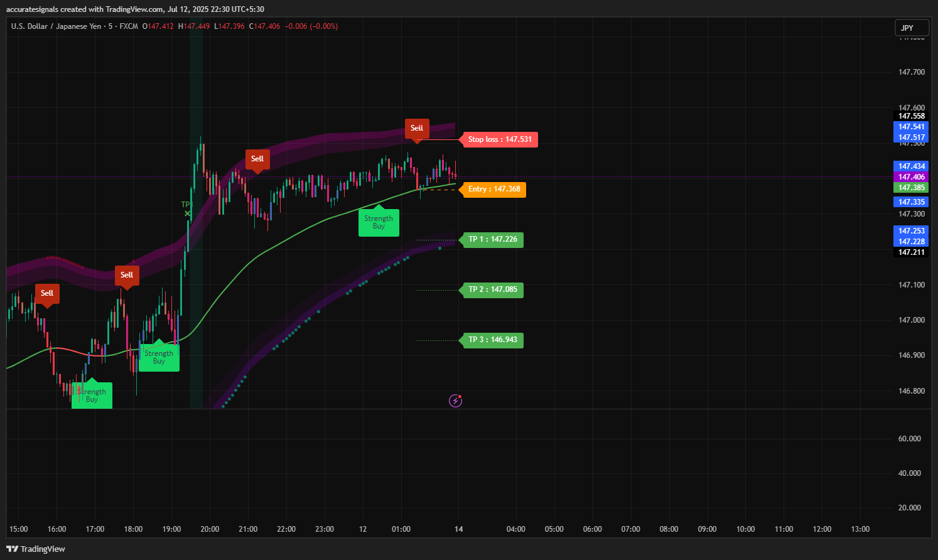Screen dimensions: 938x560
Task: Click the date label 14 on time axis
Action: [459, 529]
